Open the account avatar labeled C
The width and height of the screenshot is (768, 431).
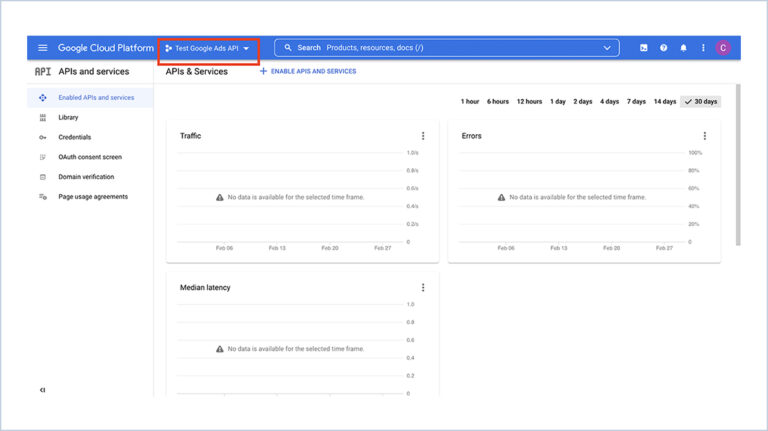[x=723, y=48]
